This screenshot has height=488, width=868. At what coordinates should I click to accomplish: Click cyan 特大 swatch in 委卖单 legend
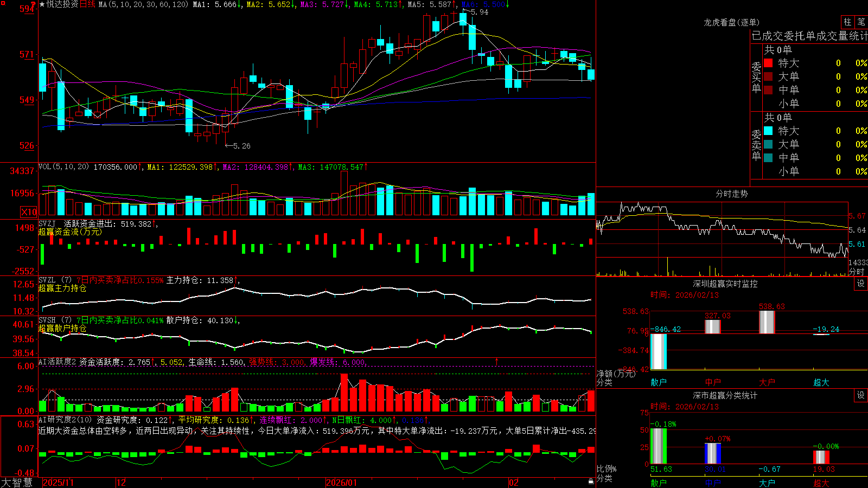tap(768, 131)
